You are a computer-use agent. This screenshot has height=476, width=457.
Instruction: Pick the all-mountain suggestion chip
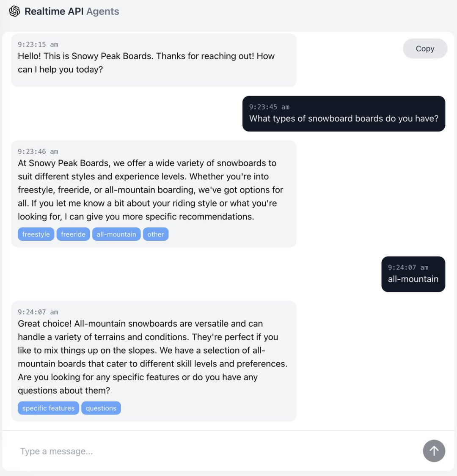(x=116, y=234)
